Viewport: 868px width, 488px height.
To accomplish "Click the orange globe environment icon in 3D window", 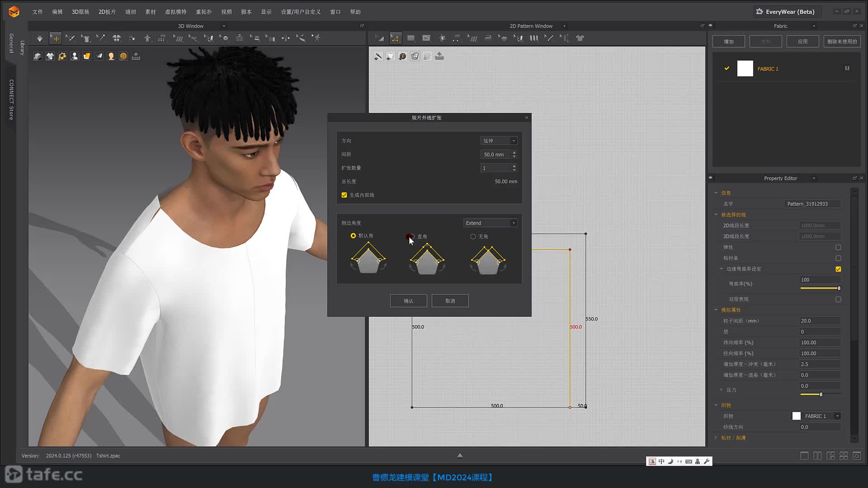I will click(123, 56).
